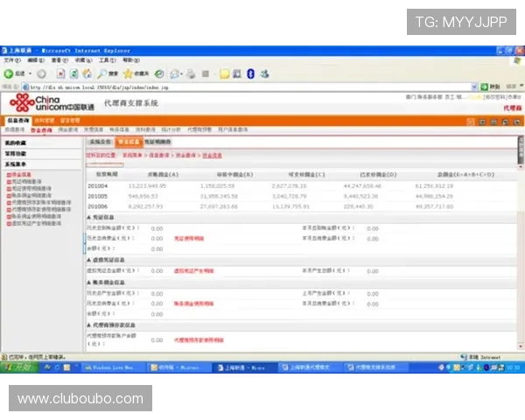Click the China Unicom logo
Viewport: 525px width, 420px height.
coord(48,104)
